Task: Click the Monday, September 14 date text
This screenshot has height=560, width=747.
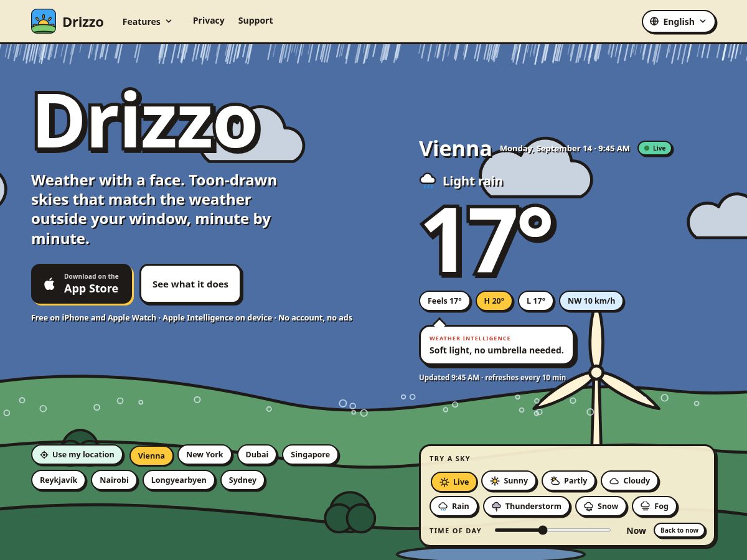Action: pyautogui.click(x=565, y=148)
